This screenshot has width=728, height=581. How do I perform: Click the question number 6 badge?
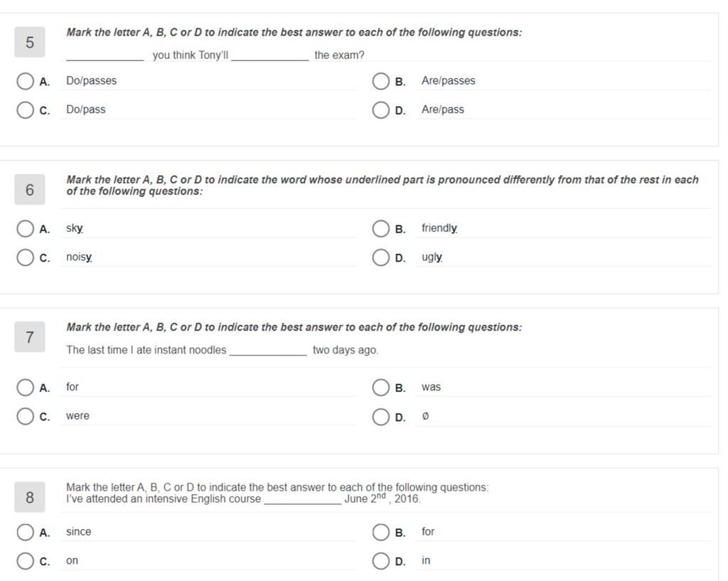(x=30, y=189)
